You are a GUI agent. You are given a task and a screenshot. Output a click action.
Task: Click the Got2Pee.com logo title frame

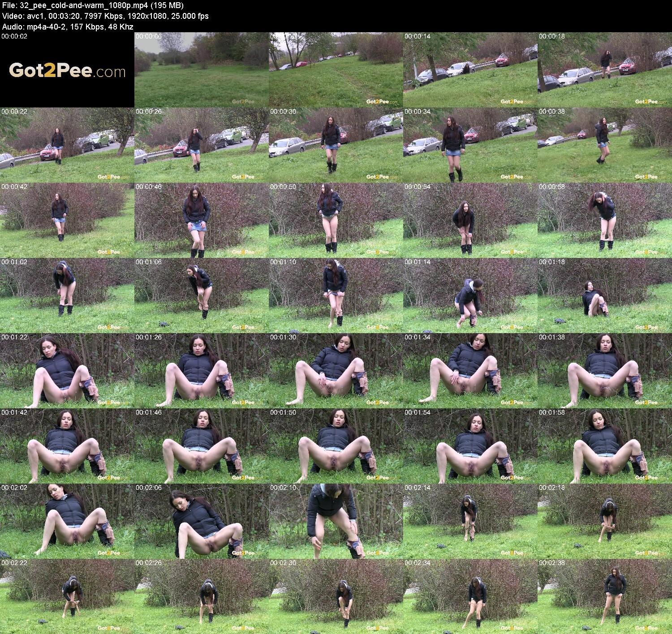point(67,70)
